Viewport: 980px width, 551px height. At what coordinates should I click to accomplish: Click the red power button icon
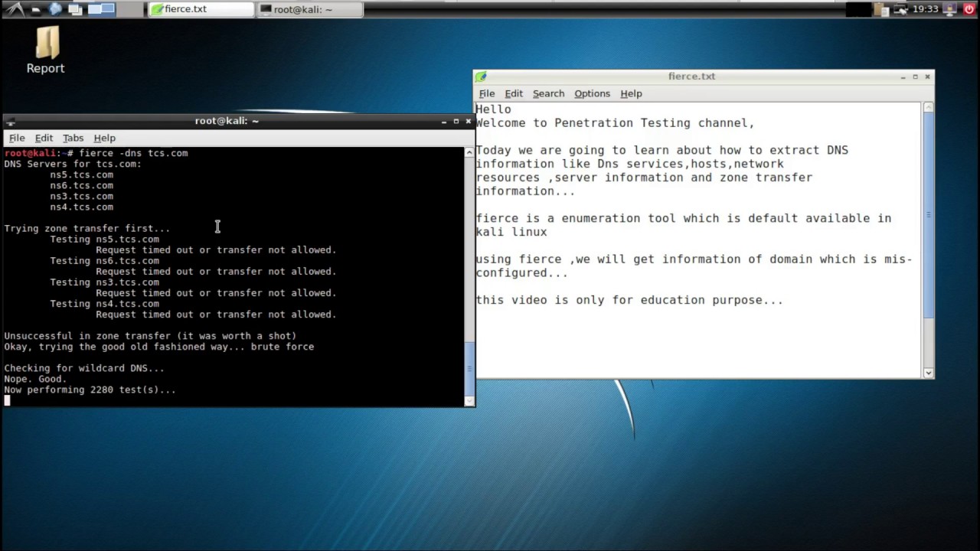(x=969, y=10)
